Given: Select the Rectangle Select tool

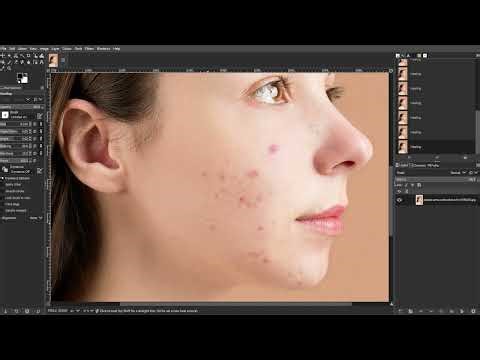Looking at the screenshot, I should [9, 56].
